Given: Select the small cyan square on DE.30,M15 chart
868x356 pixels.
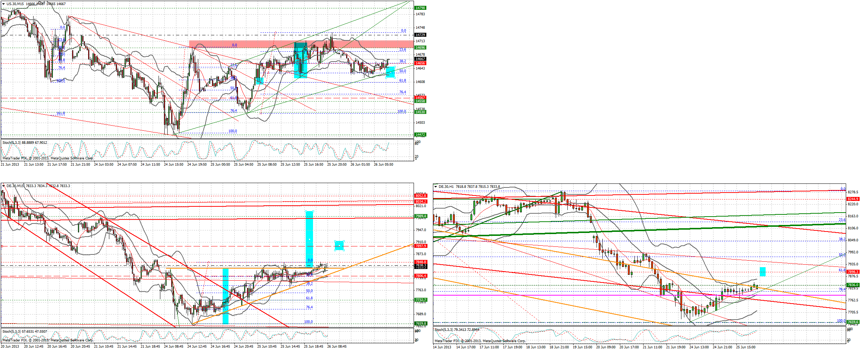Looking at the screenshot, I should (x=339, y=246).
